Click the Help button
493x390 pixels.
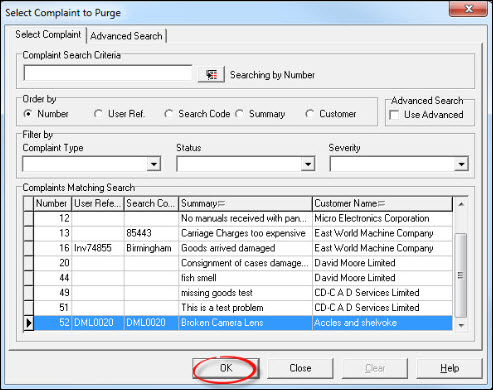click(449, 368)
